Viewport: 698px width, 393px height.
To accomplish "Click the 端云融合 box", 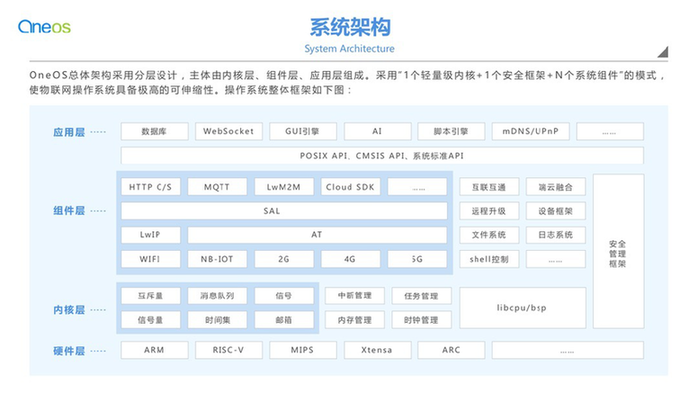I will tap(556, 187).
